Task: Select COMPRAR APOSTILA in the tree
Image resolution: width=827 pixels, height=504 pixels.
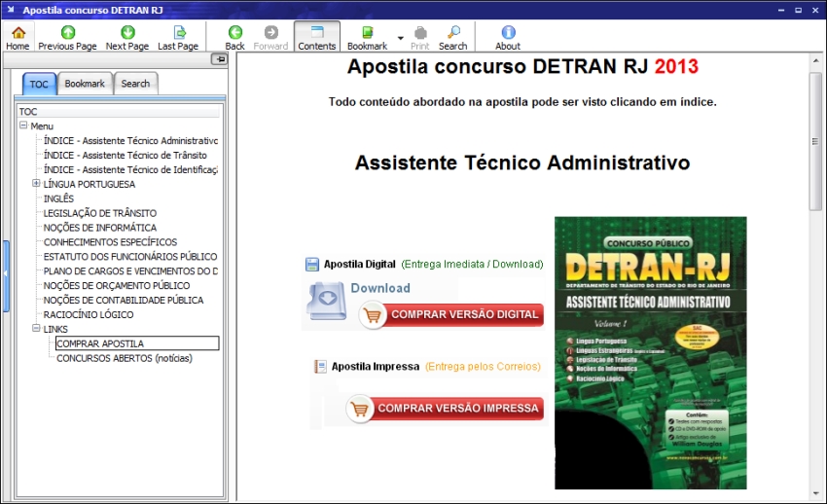Action: click(137, 343)
